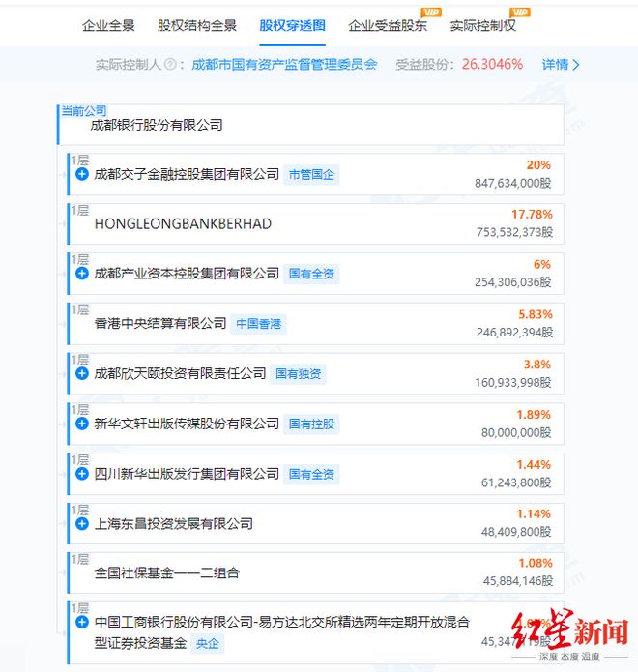Viewport: 638px width, 672px height.
Task: Switch to 股权结构全景 tab
Action: [x=196, y=26]
